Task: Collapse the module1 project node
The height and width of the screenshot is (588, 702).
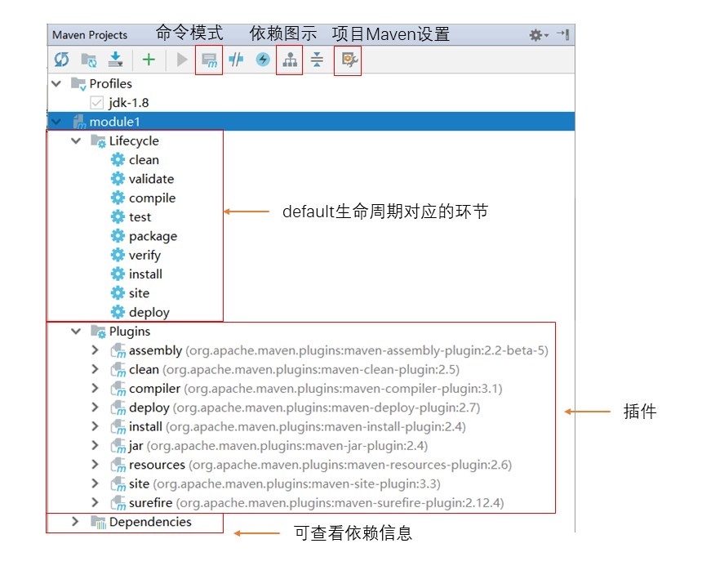Action: coord(56,122)
